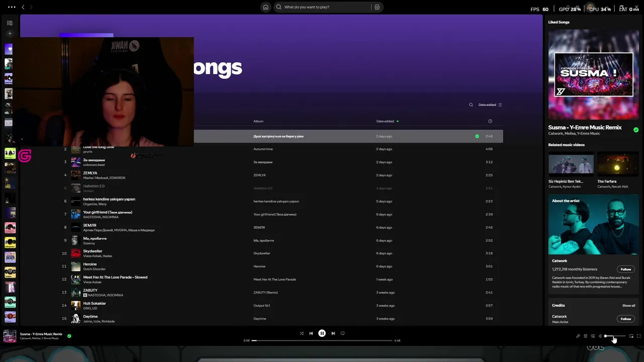644x362 pixels.
Task: Toggle shuffle playback
Action: pos(301,333)
